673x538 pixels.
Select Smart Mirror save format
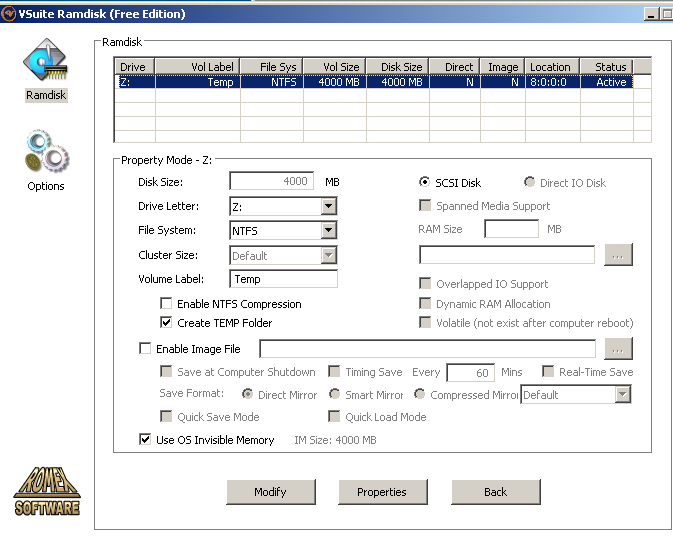point(334,394)
